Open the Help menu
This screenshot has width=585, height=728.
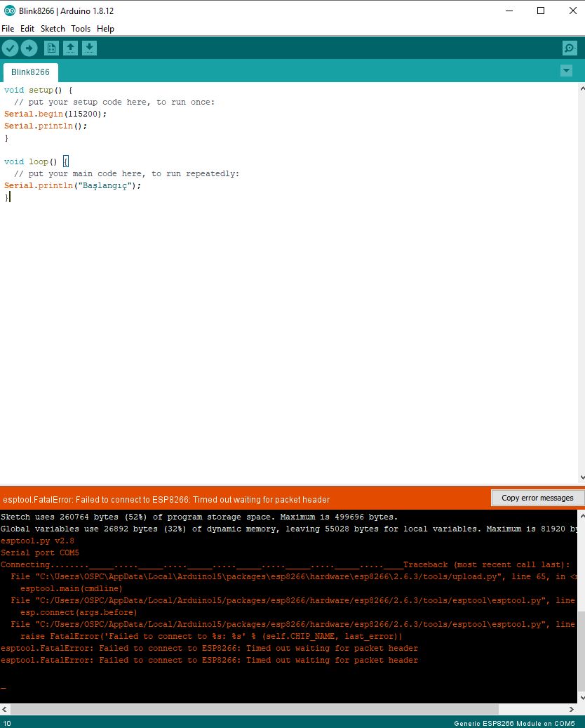pos(105,28)
